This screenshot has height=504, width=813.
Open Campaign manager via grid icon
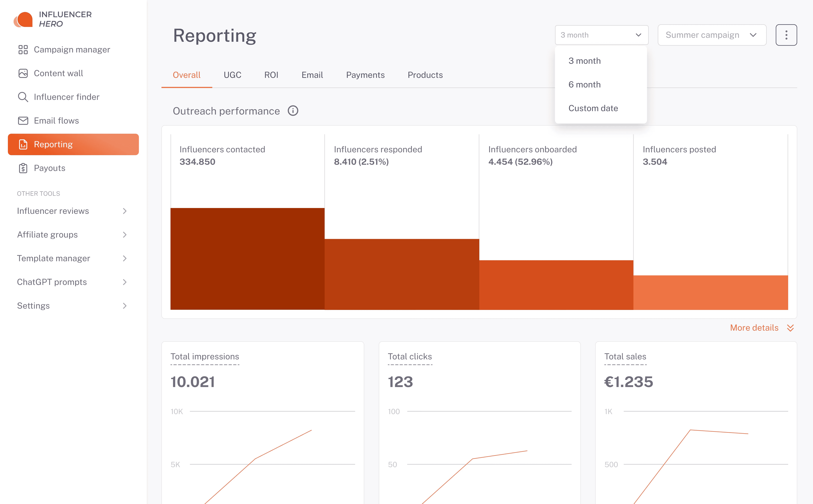click(23, 50)
